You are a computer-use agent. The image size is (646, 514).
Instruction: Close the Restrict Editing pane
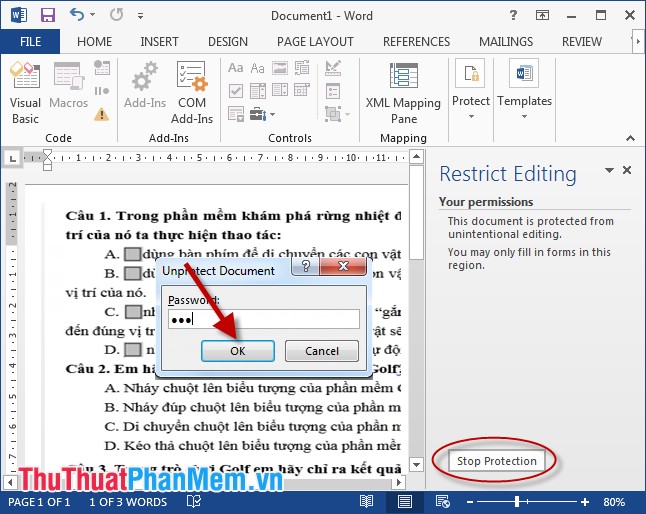[x=627, y=170]
